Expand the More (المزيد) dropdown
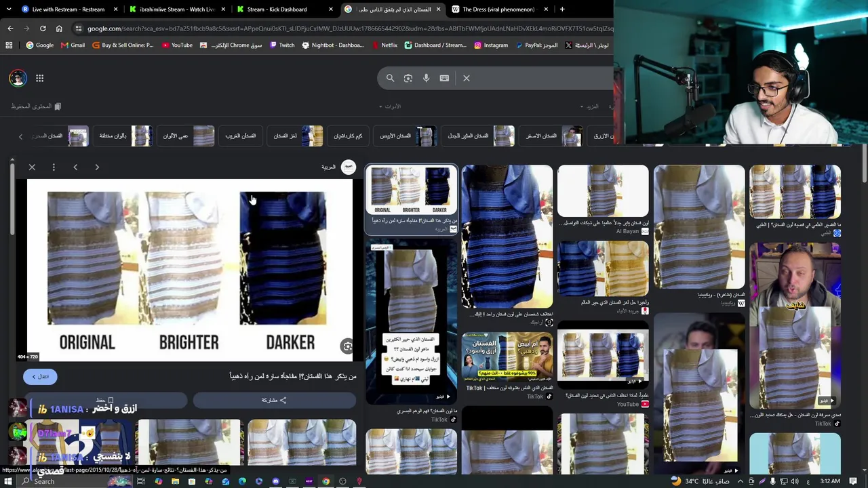Image resolution: width=868 pixels, height=488 pixels. (589, 106)
